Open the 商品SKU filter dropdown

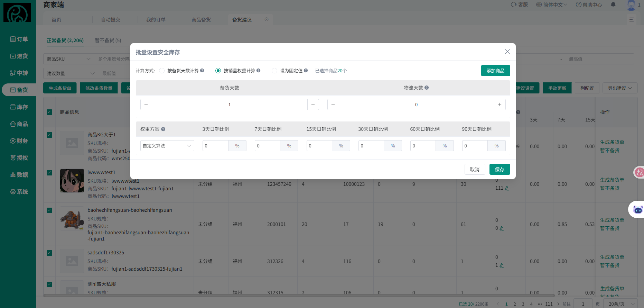[69, 59]
